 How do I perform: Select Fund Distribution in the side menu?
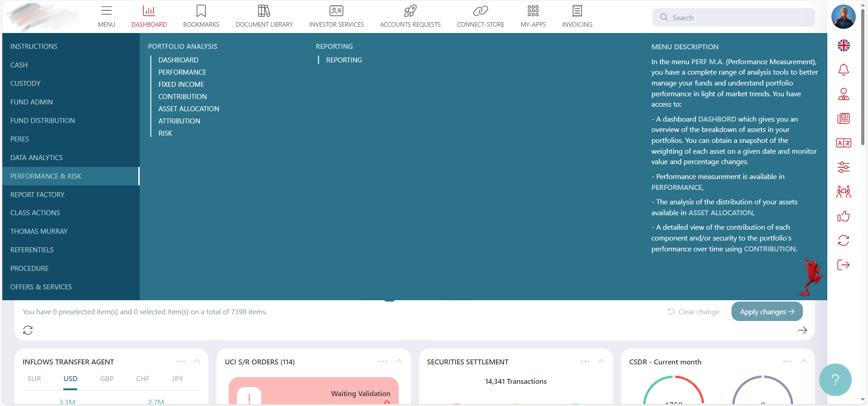[x=42, y=121]
